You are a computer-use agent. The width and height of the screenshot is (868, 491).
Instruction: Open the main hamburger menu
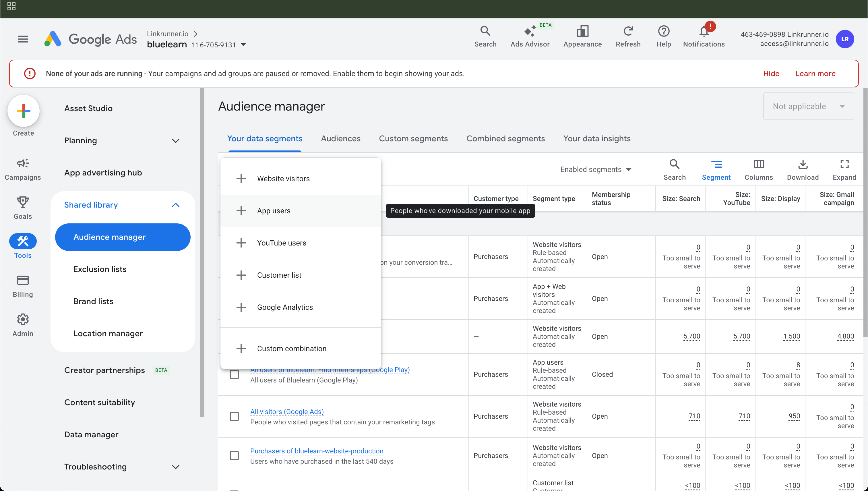[x=23, y=39]
